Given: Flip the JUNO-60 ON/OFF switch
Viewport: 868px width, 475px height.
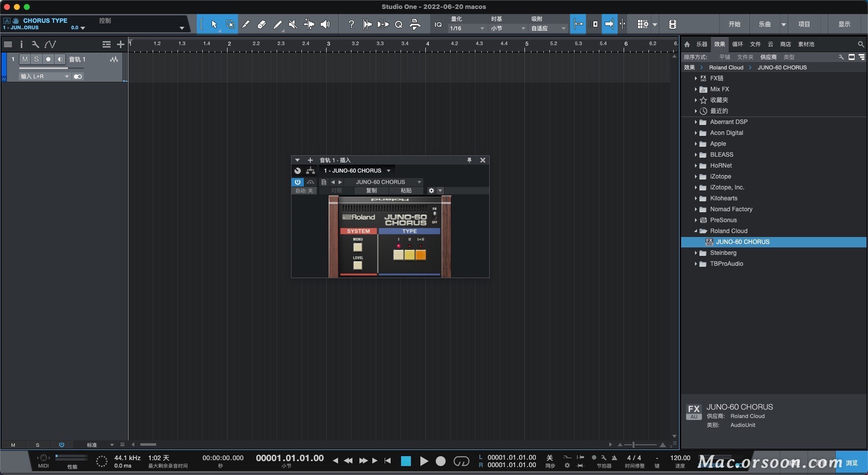Looking at the screenshot, I should pos(435,215).
